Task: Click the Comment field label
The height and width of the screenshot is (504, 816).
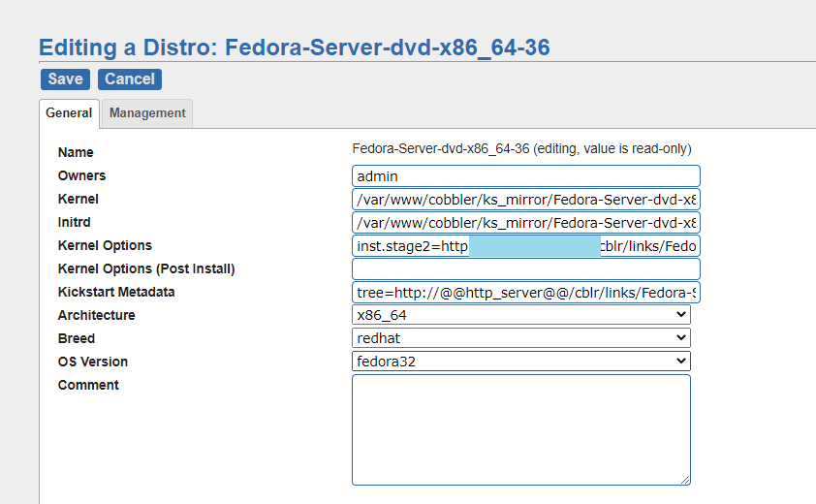Action: click(88, 385)
